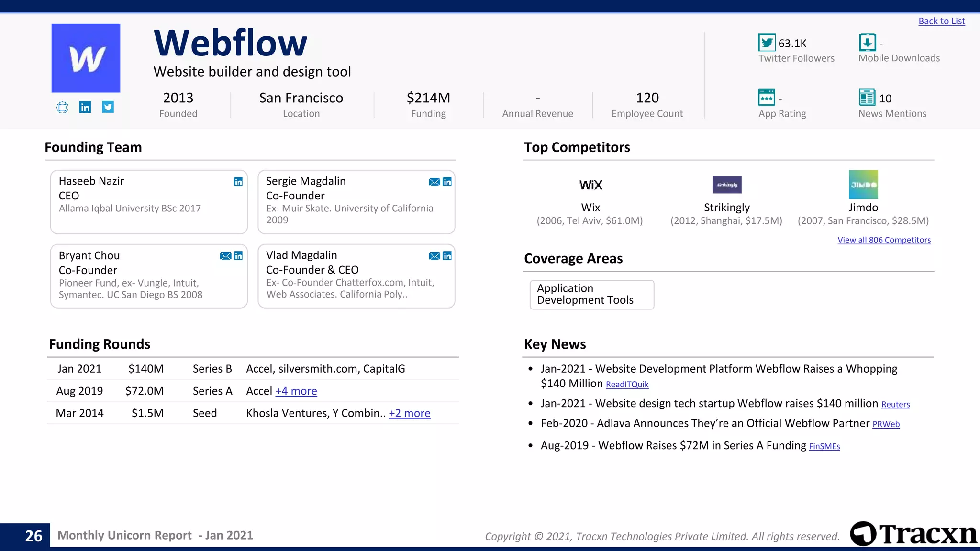Open Haseeb Nazir's LinkedIn icon
The width and height of the screenshot is (980, 551).
(238, 182)
